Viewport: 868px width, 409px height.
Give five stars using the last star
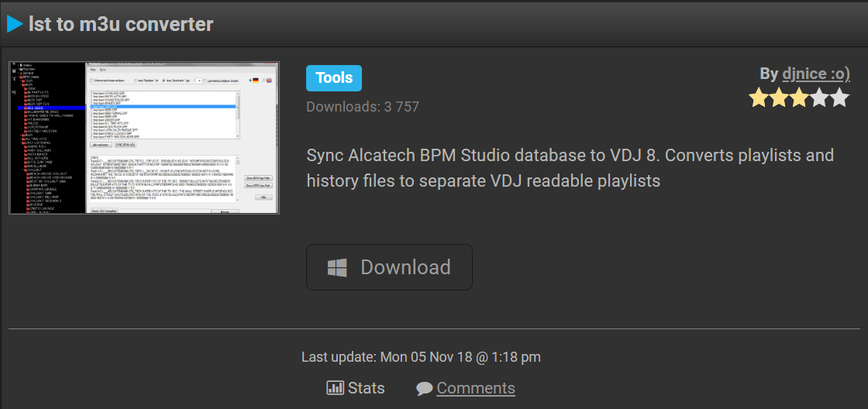839,98
